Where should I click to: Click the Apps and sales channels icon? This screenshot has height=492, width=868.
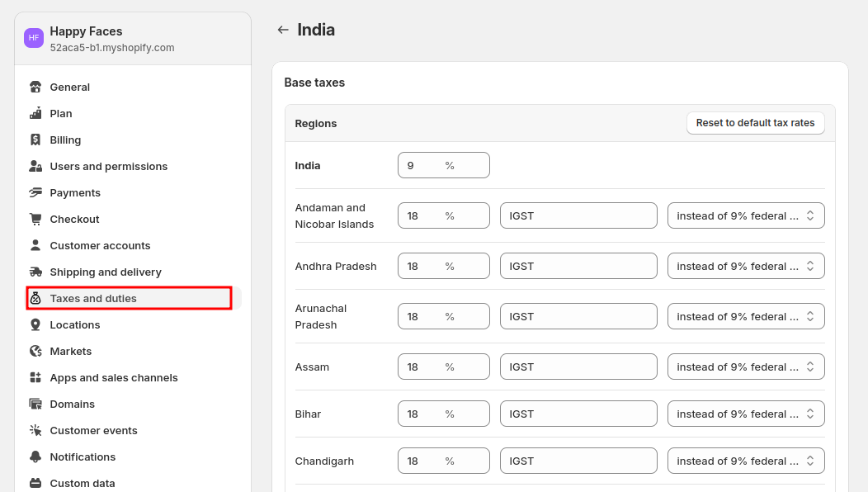pos(35,378)
